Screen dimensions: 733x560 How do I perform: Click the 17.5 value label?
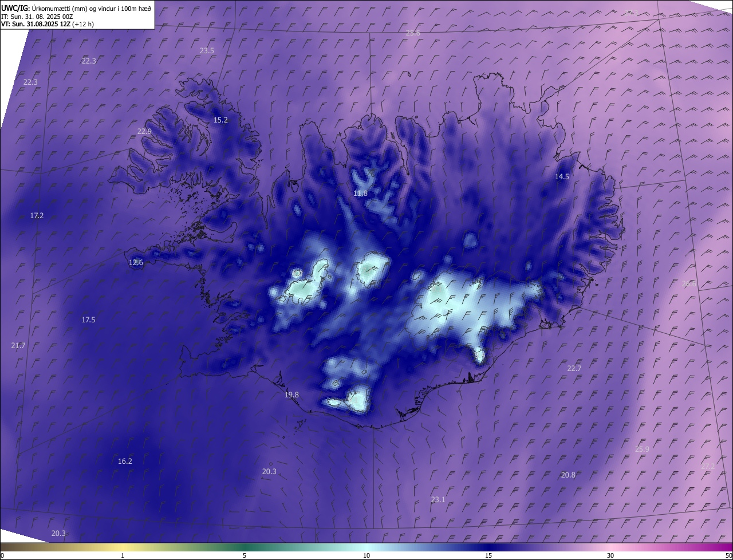[88, 320]
